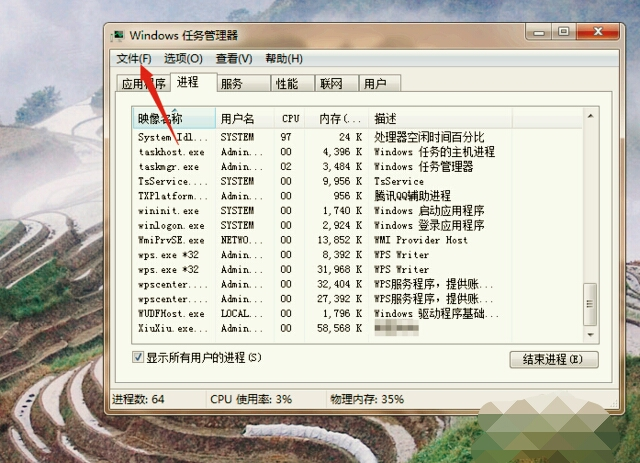Switch to the 服务 tab

[x=244, y=84]
